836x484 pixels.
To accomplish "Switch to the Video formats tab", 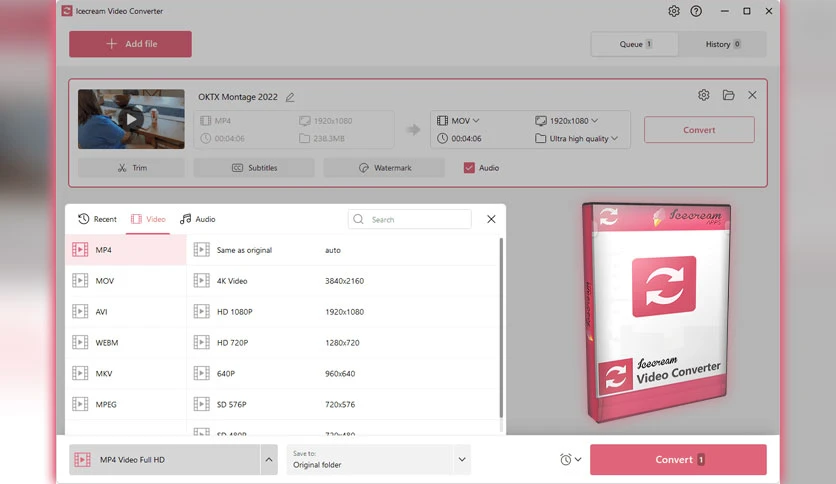I will pyautogui.click(x=148, y=219).
